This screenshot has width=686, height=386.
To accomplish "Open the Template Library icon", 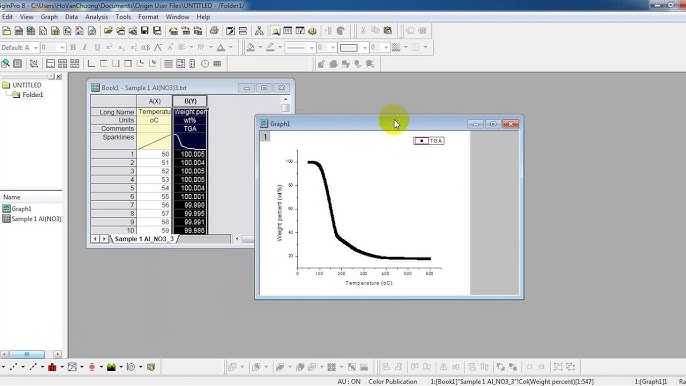I will 151,367.
